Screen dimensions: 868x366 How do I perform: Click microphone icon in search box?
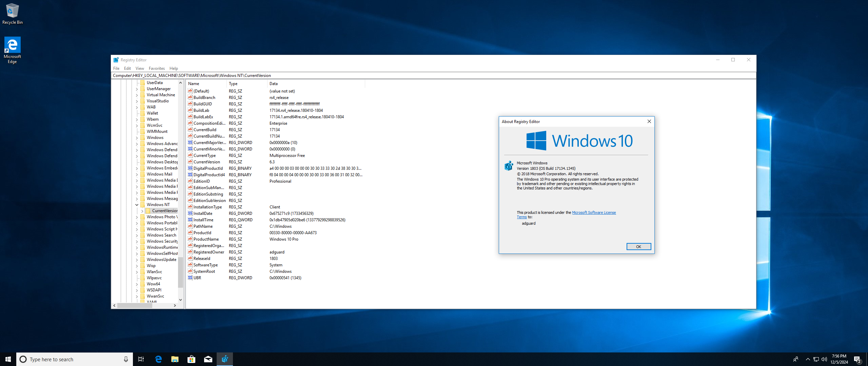click(x=126, y=359)
